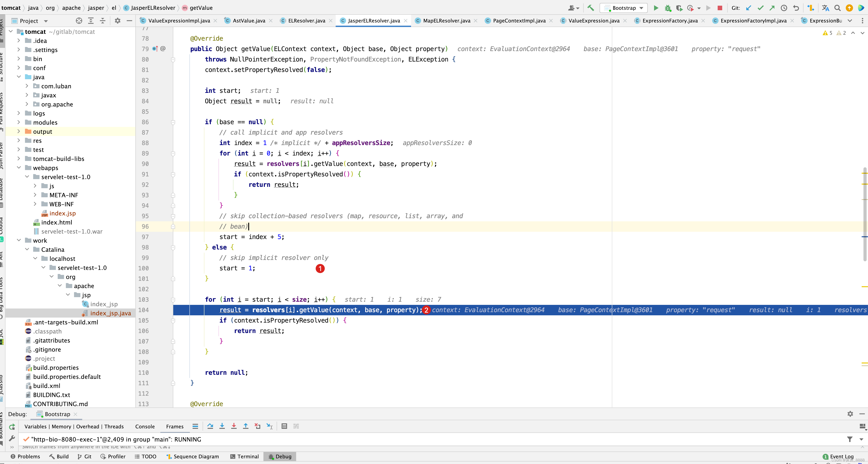This screenshot has height=464, width=868.
Task: Toggle fold marker at line 103
Action: pyautogui.click(x=173, y=300)
